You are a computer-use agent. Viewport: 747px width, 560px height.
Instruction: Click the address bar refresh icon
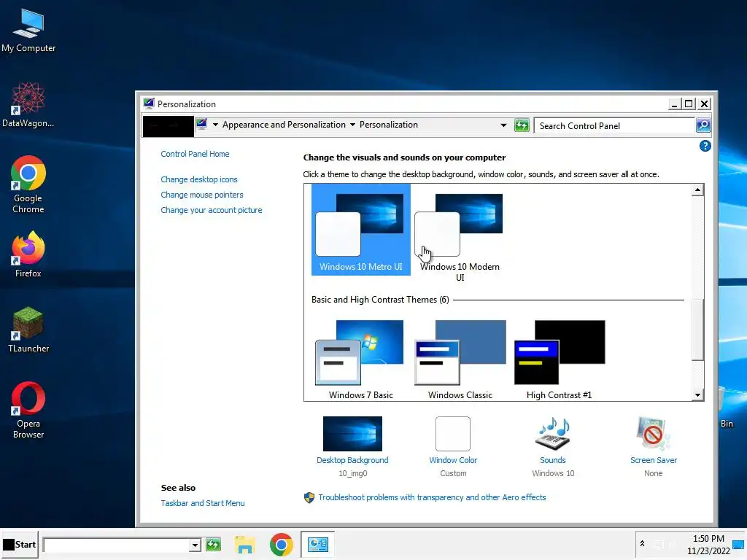[522, 125]
